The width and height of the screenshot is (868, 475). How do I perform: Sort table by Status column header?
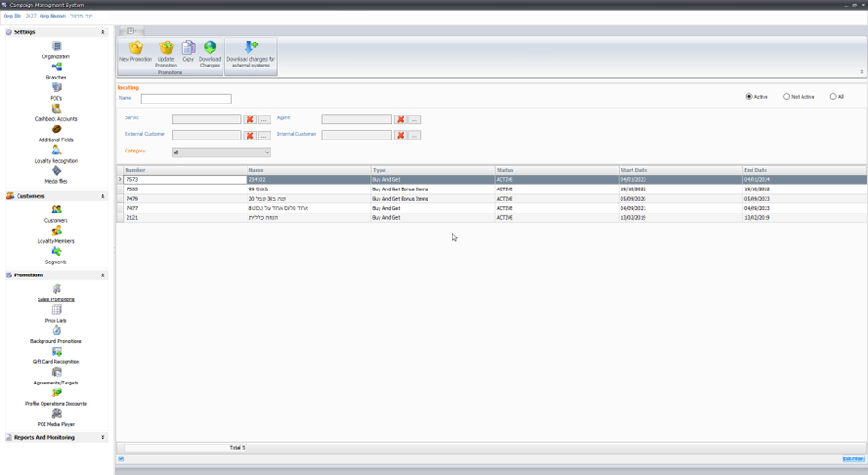[x=555, y=170]
